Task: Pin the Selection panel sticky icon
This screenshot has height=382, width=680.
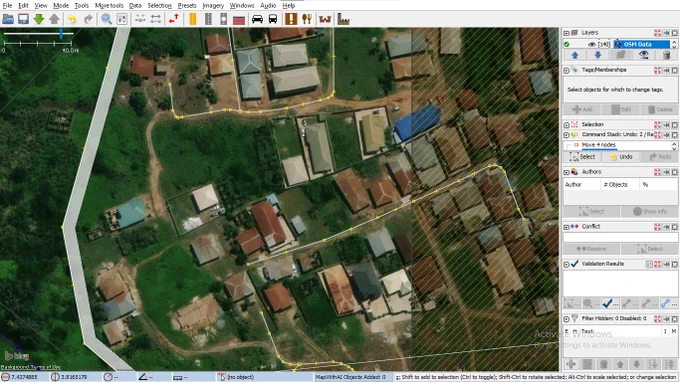Action: pos(666,125)
